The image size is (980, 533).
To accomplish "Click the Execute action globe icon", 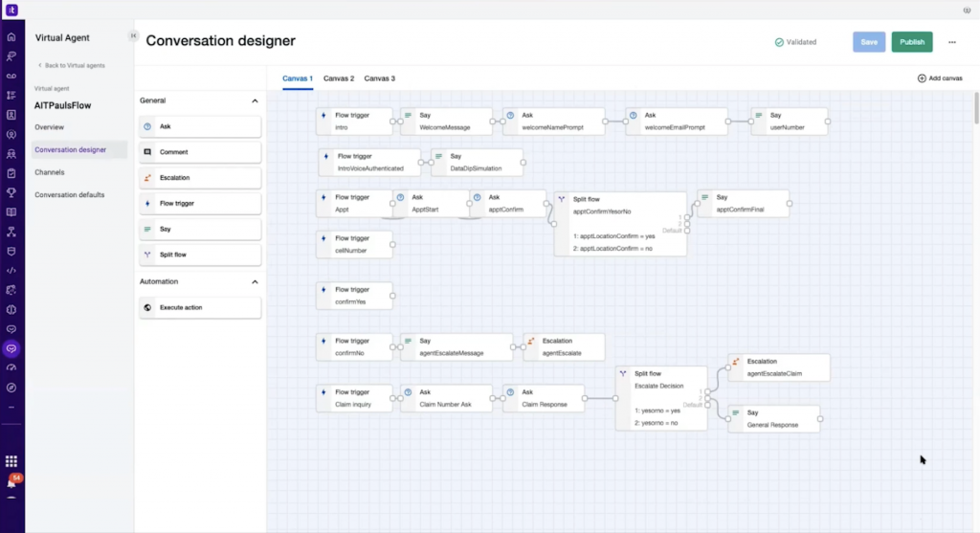I will (x=147, y=308).
